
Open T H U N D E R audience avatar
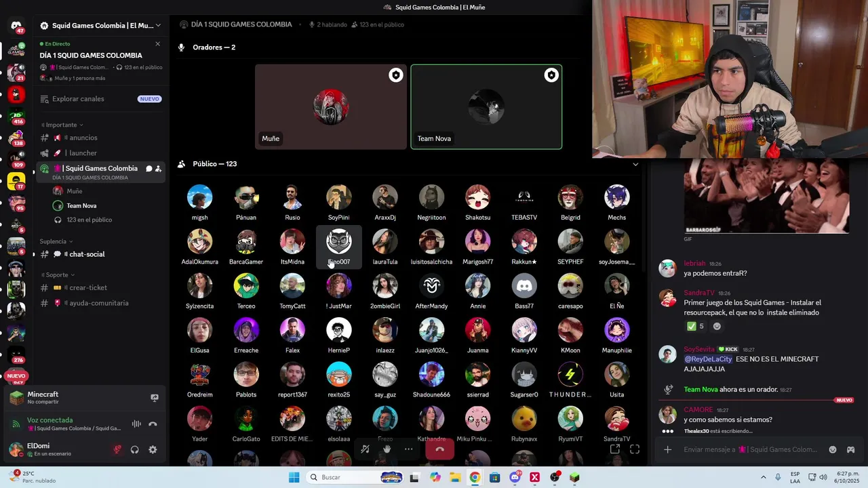click(x=570, y=374)
